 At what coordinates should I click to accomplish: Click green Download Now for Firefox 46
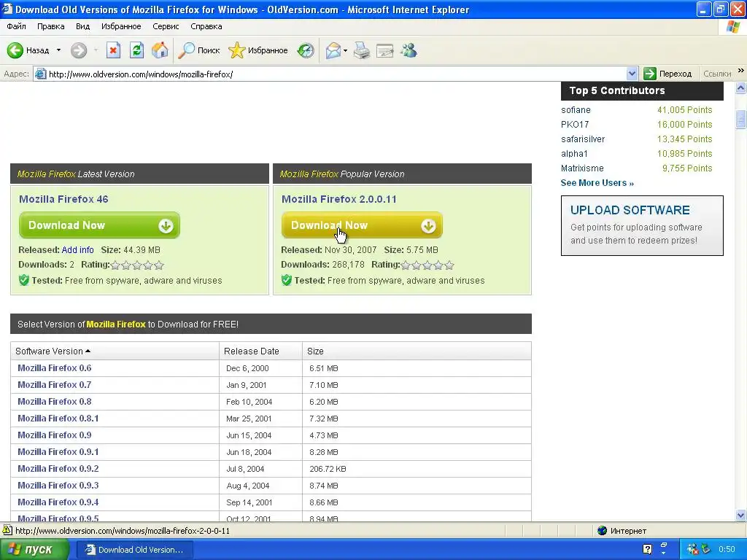click(x=99, y=225)
